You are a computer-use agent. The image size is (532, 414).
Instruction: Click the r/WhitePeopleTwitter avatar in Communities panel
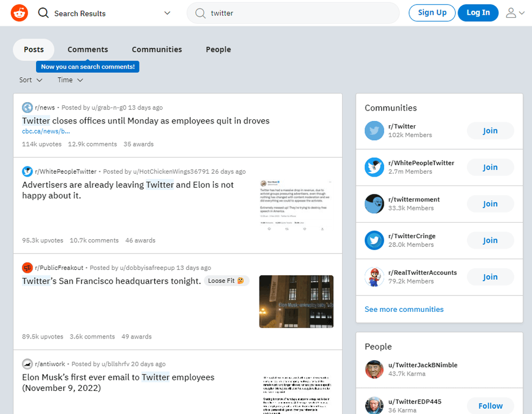pyautogui.click(x=374, y=167)
